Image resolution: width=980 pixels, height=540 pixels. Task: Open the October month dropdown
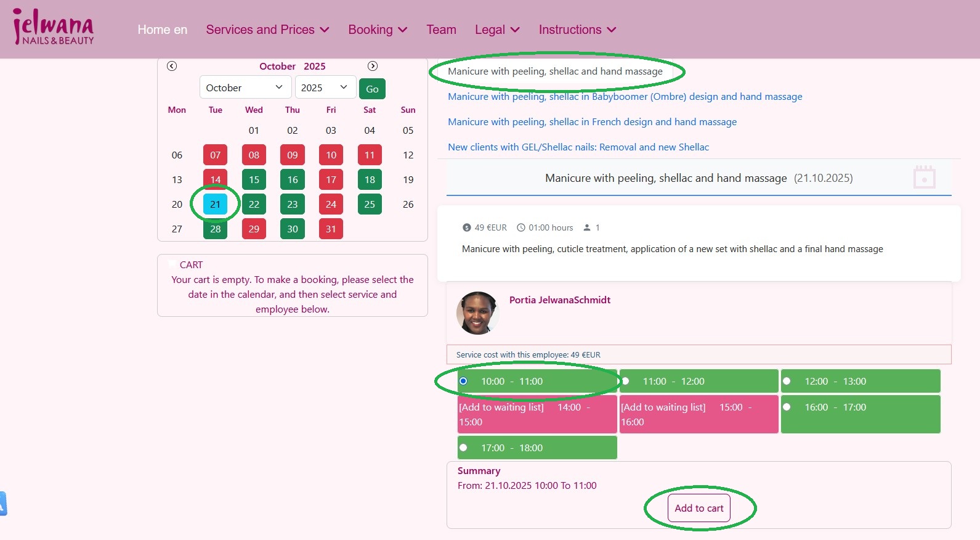(x=245, y=88)
